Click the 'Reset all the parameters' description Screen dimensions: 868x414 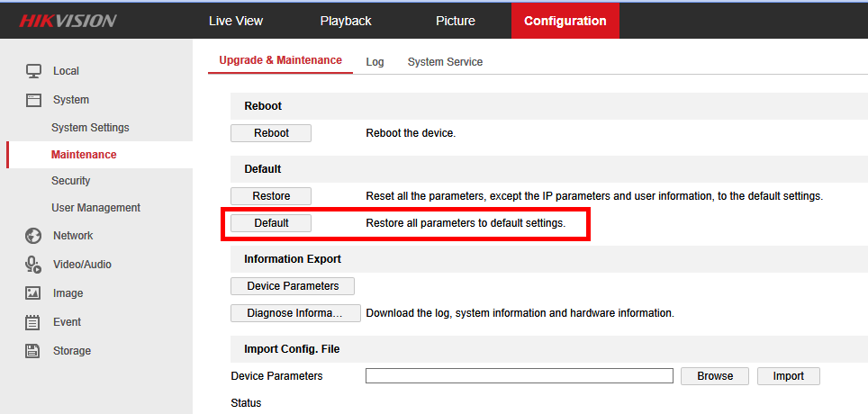(594, 196)
